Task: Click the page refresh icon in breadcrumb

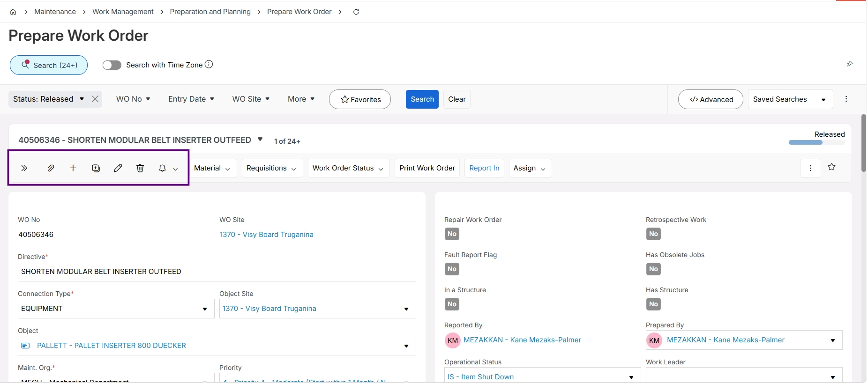Action: tap(356, 12)
